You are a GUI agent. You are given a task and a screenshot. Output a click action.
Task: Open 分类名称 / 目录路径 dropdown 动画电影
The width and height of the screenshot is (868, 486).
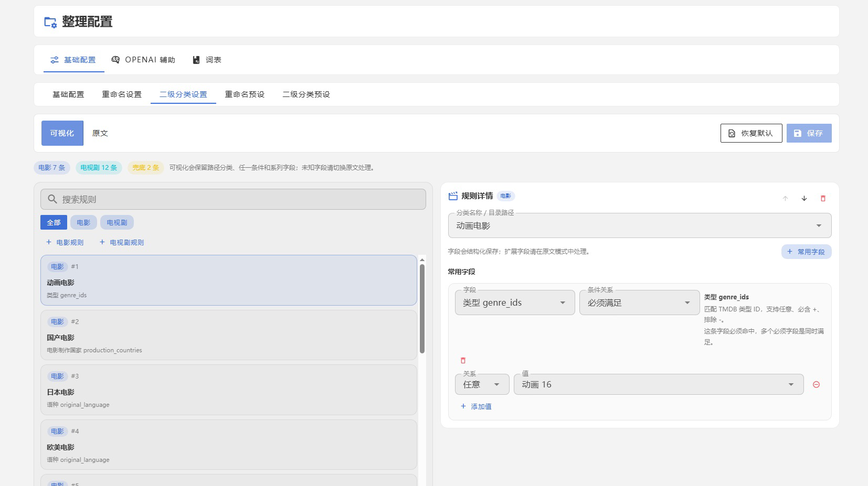point(639,225)
